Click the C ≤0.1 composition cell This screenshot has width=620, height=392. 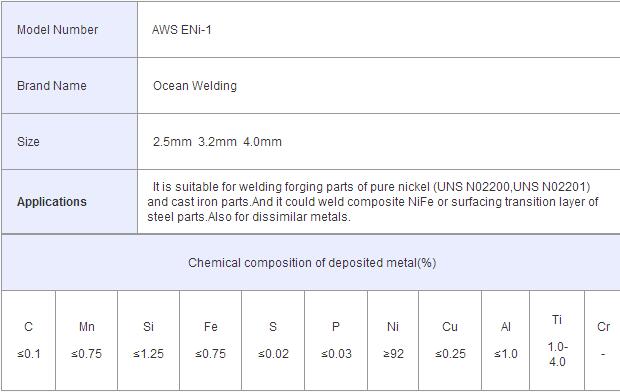28,341
